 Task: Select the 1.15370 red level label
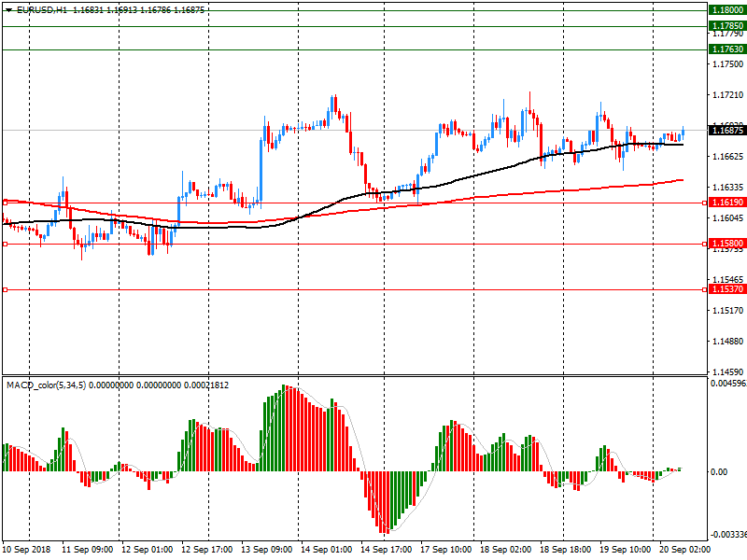tap(726, 289)
